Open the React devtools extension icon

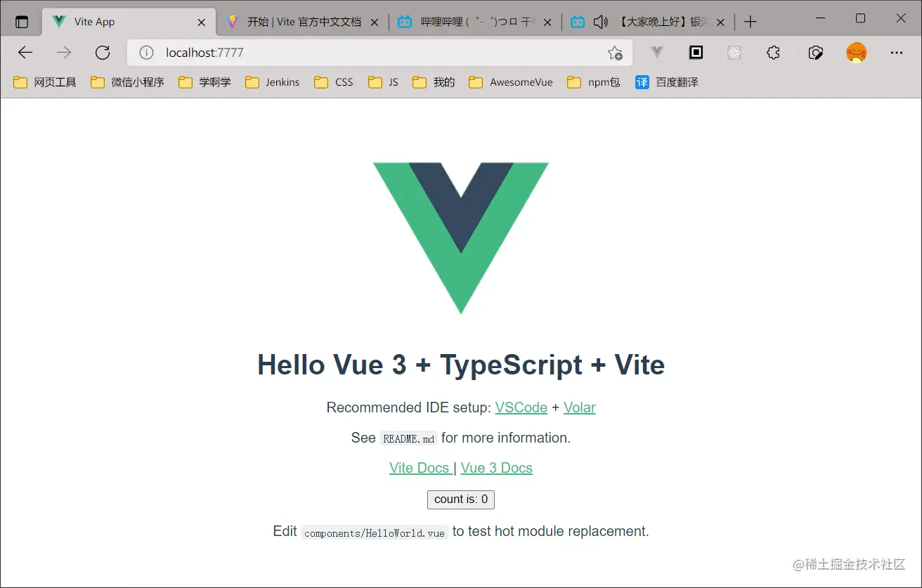(734, 53)
